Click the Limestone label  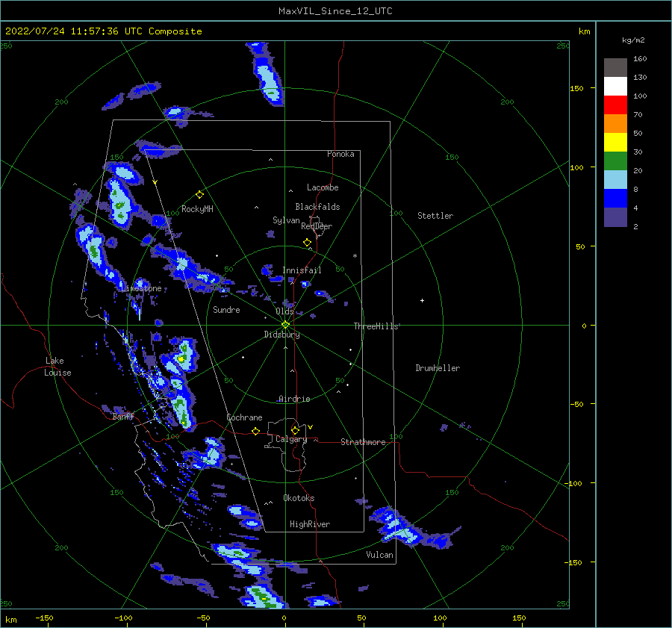point(141,288)
